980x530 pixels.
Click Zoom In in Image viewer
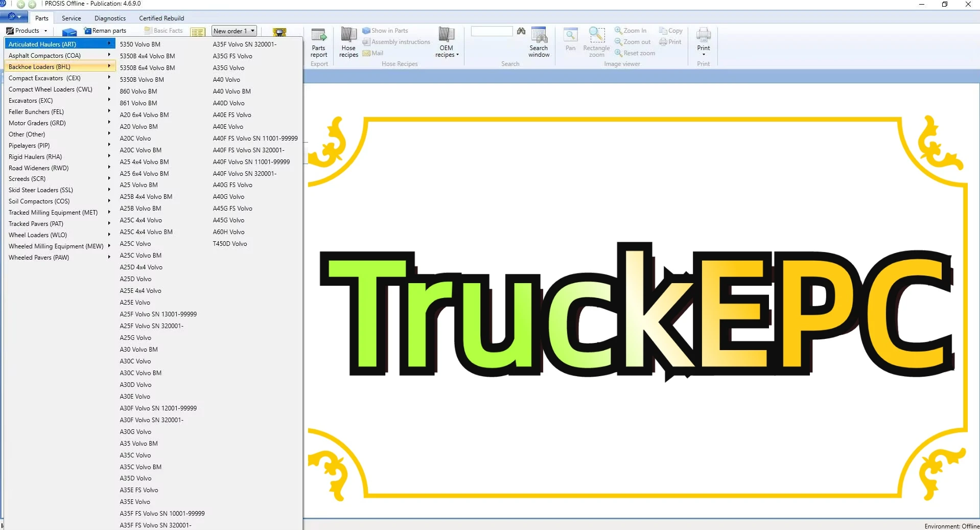[x=631, y=31]
